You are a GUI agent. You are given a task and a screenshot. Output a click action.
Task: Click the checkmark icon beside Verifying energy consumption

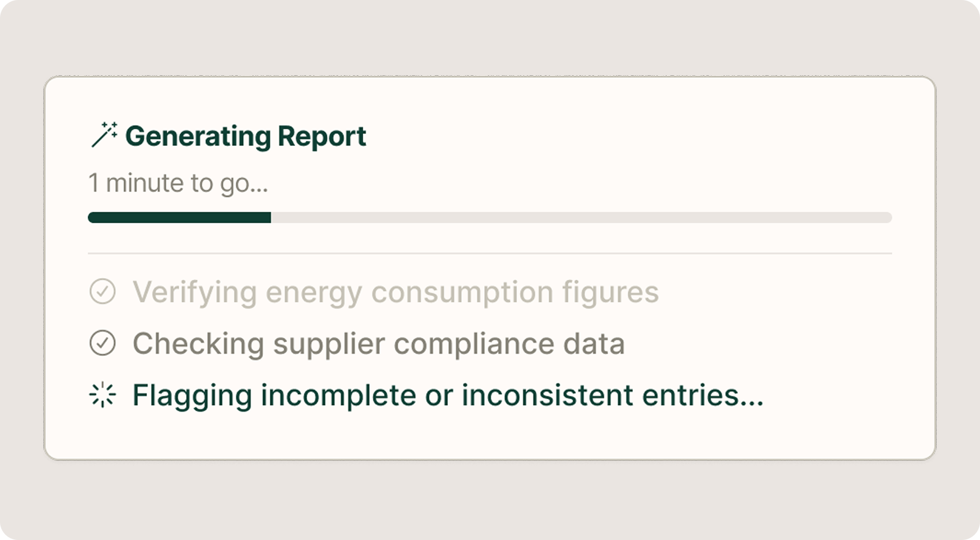coord(103,291)
